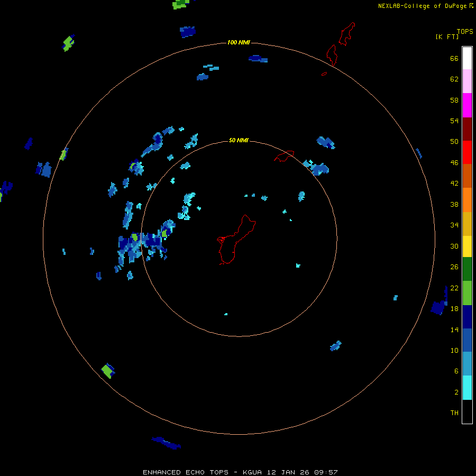Click the "34" legend value
Viewport: 476px width, 476px height.
pyautogui.click(x=454, y=225)
